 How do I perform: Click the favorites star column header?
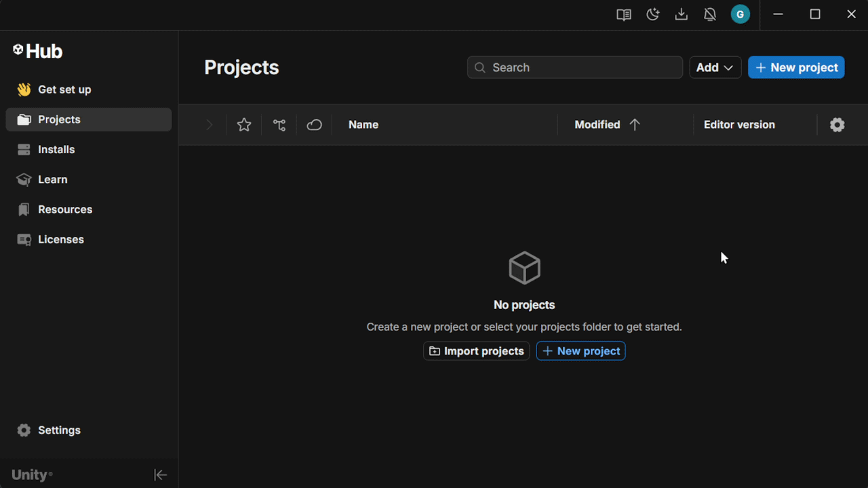coord(243,125)
